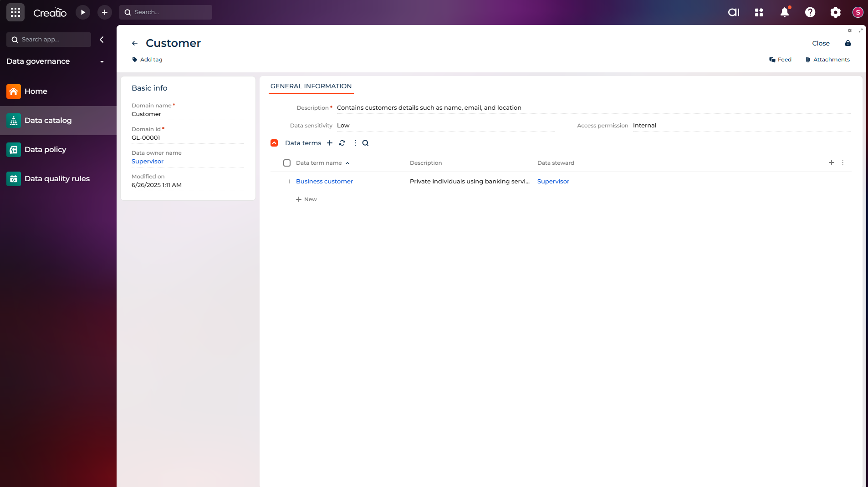
Task: Edit the Domain Id field GL-00001
Action: (188, 138)
